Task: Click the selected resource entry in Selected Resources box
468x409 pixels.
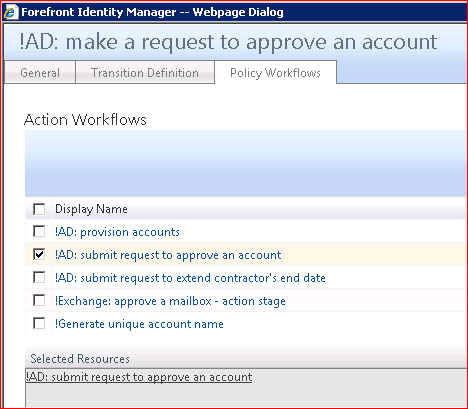Action: click(139, 377)
